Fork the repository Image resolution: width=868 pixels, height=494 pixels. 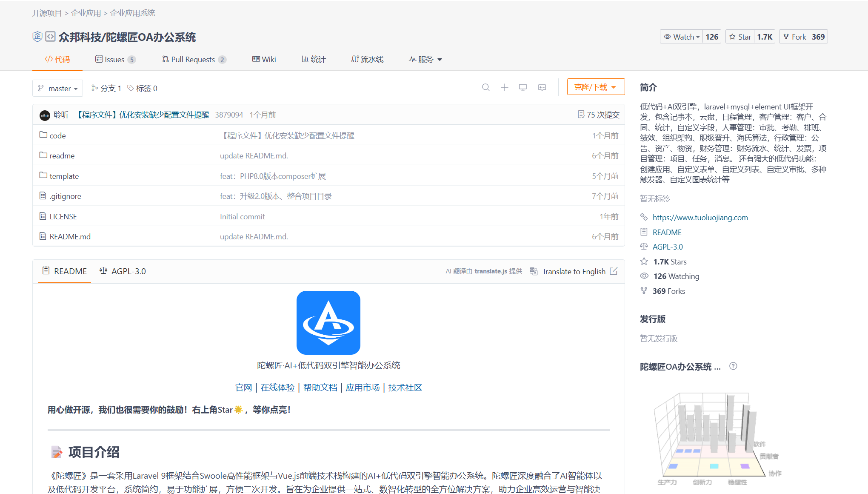tap(794, 37)
